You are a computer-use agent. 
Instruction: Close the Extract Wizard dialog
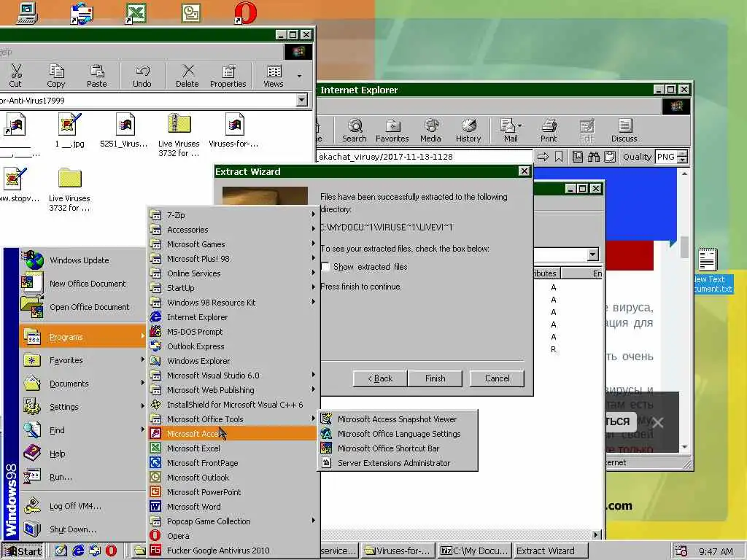(x=524, y=171)
